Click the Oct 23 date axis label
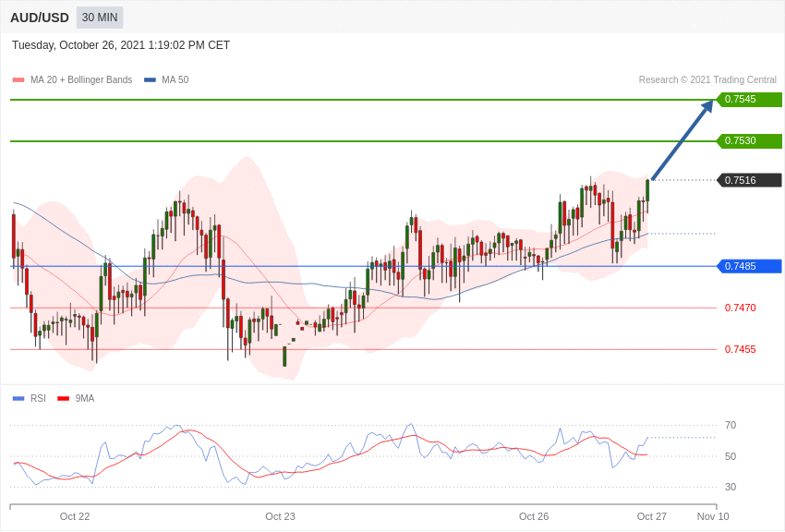 click(x=281, y=516)
